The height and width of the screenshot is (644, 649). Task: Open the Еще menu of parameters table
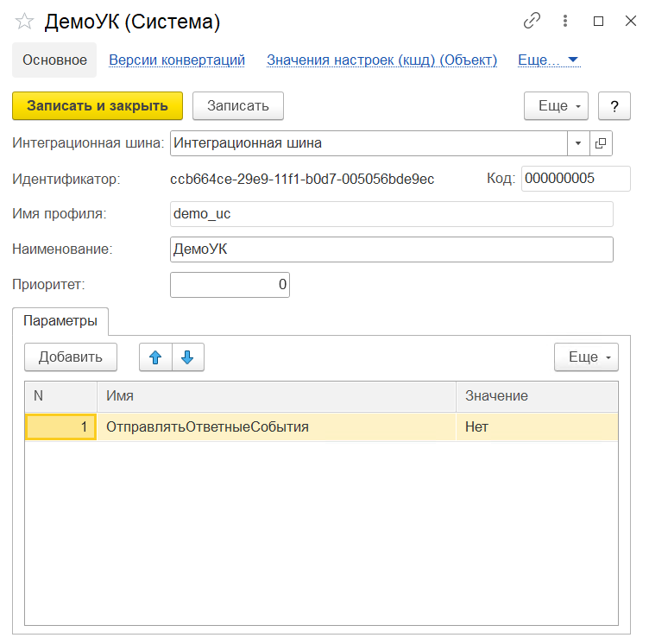coord(586,357)
